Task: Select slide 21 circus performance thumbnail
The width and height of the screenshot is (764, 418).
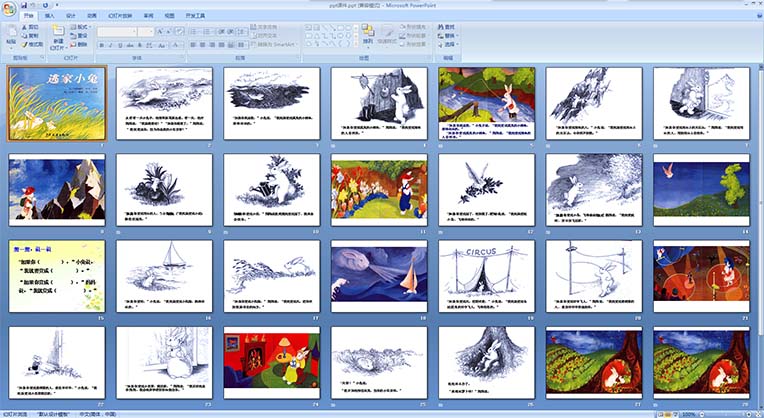Action: click(x=701, y=276)
